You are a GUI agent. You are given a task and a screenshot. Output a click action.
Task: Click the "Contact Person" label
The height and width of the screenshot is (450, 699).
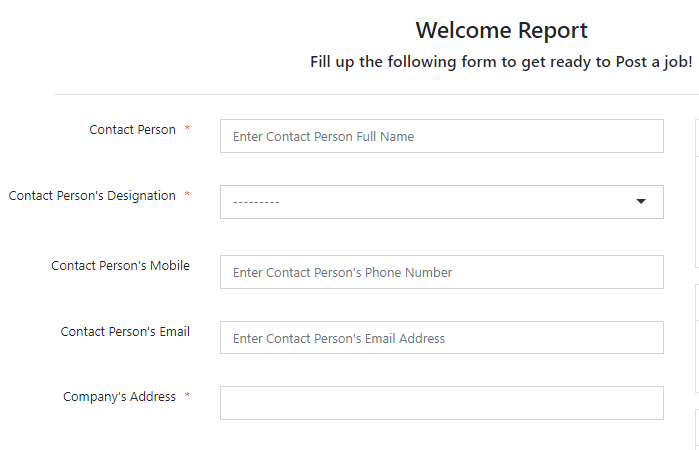click(132, 130)
